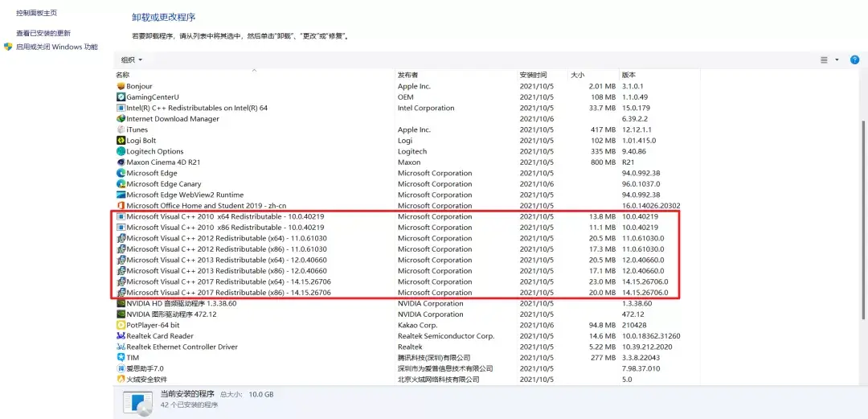Click size '417 MB' cell
This screenshot has width=868, height=419.
pos(603,129)
